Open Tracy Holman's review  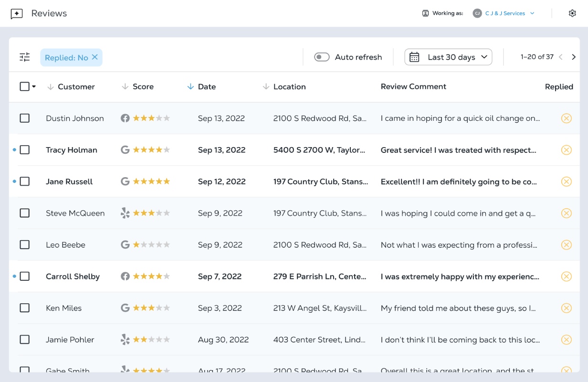pyautogui.click(x=294, y=150)
